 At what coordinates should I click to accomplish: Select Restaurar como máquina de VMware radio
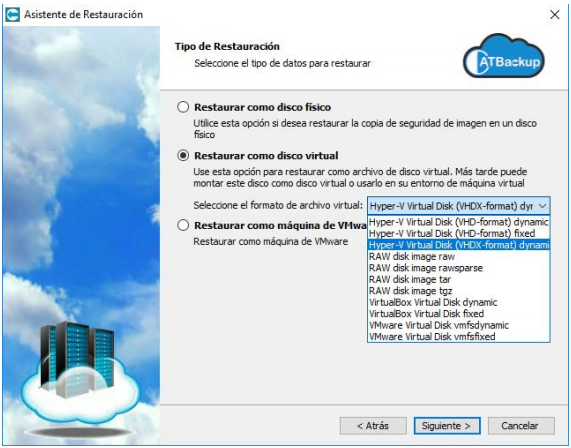coord(183,225)
